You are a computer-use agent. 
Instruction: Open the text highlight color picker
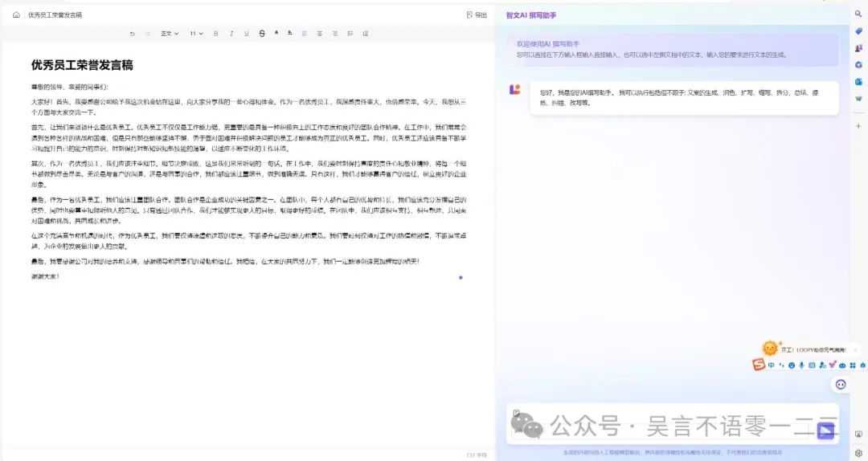[x=289, y=33]
